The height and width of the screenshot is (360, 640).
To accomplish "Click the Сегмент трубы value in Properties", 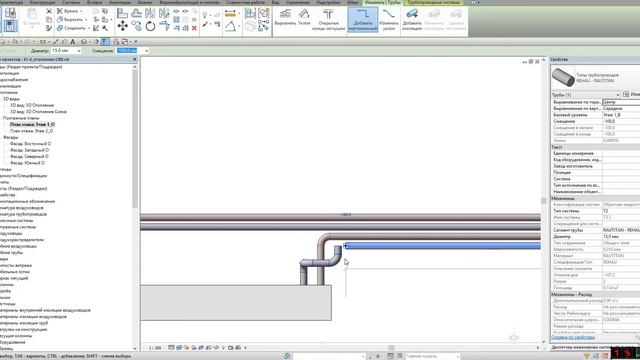I will coord(621,230).
